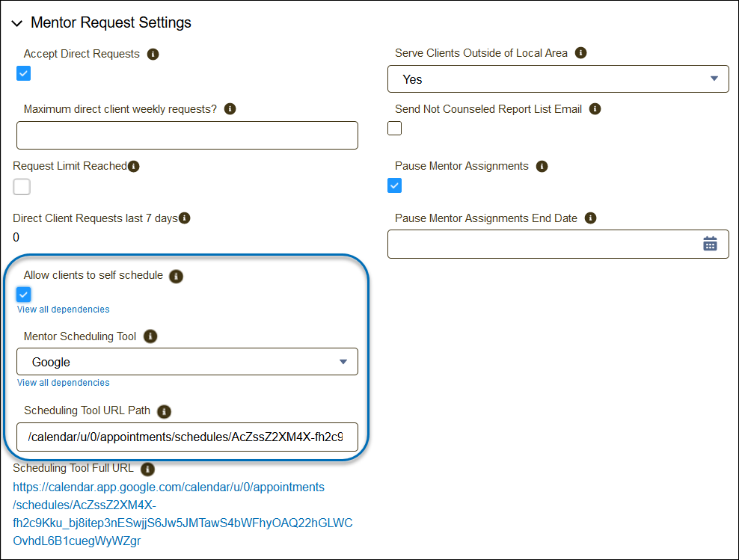Click info icon beside Accept Direct Requests
The height and width of the screenshot is (560, 739).
tap(153, 55)
